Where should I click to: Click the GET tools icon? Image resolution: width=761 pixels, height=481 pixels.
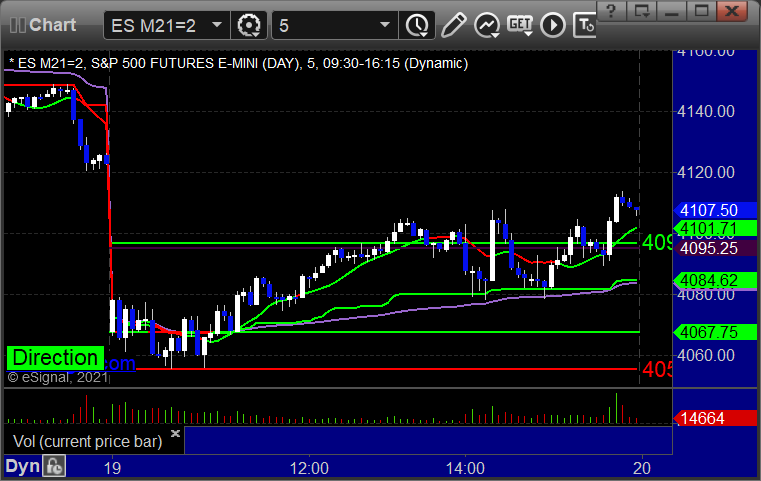(x=520, y=25)
